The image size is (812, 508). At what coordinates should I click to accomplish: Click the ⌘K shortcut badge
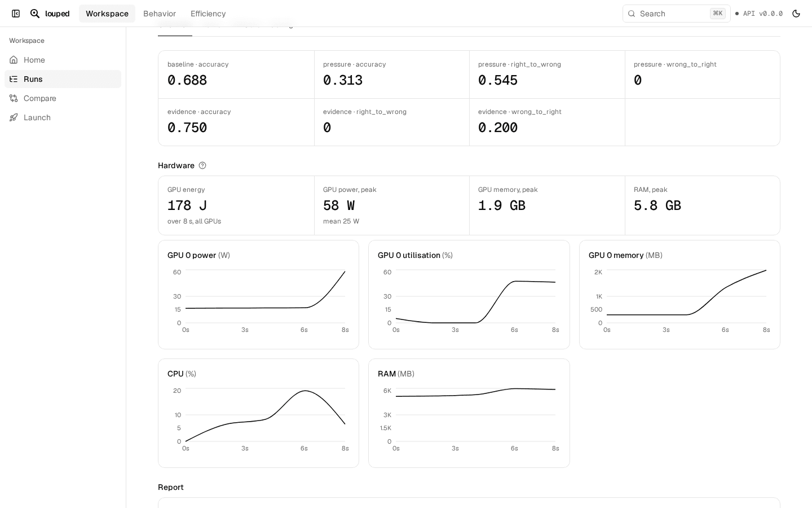click(718, 14)
